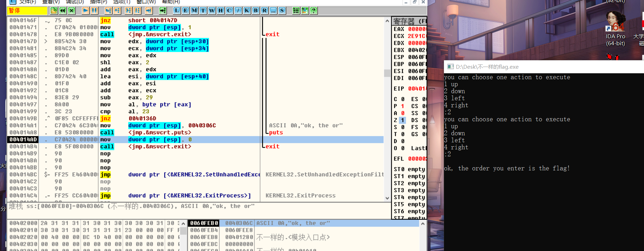Image resolution: width=644 pixels, height=251 pixels.
Task: Toggle the P flag value in registers
Action: coord(403,106)
